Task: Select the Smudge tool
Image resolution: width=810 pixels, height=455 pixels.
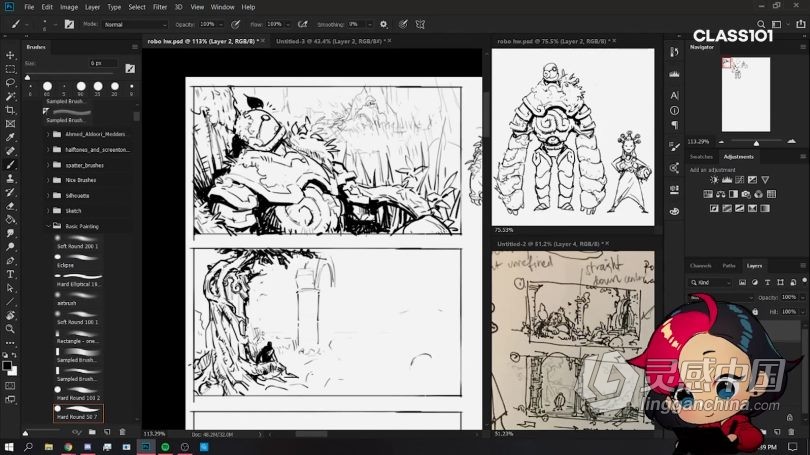Action: [x=10, y=233]
